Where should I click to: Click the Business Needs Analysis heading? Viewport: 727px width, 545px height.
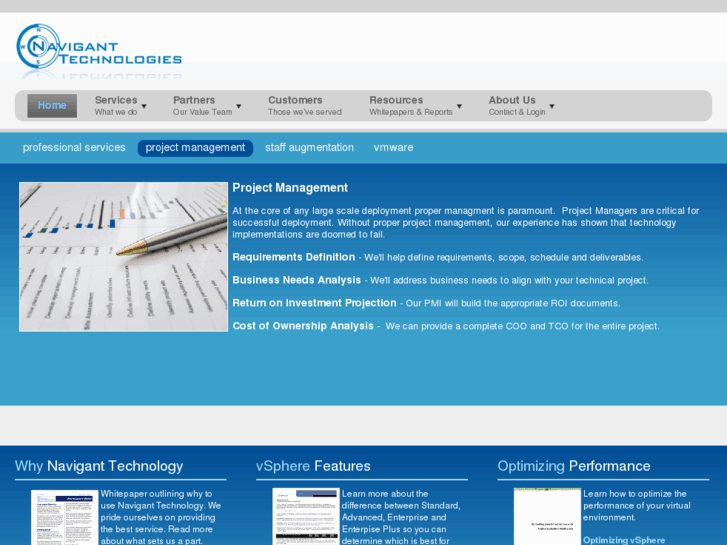297,280
